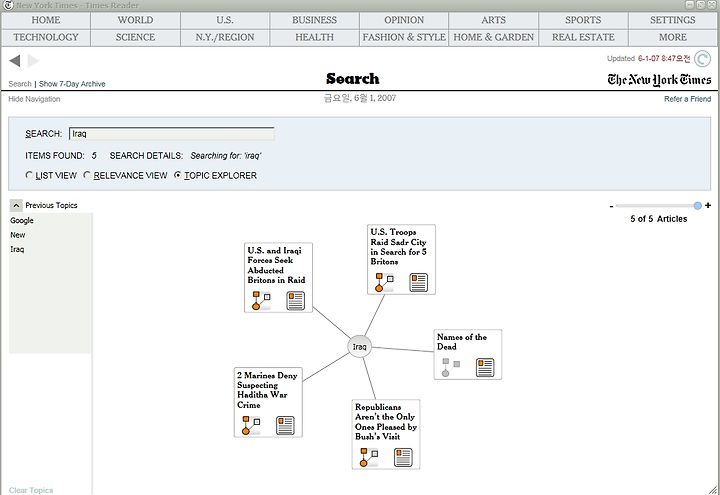This screenshot has width=720, height=495.
Task: Open the BUSINESS section
Action: pos(315,20)
